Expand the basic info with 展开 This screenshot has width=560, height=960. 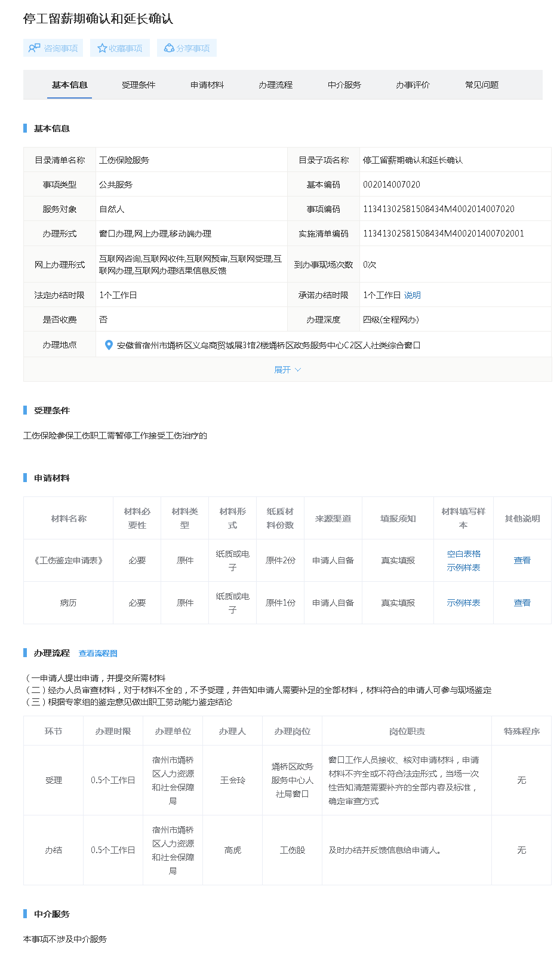point(287,370)
